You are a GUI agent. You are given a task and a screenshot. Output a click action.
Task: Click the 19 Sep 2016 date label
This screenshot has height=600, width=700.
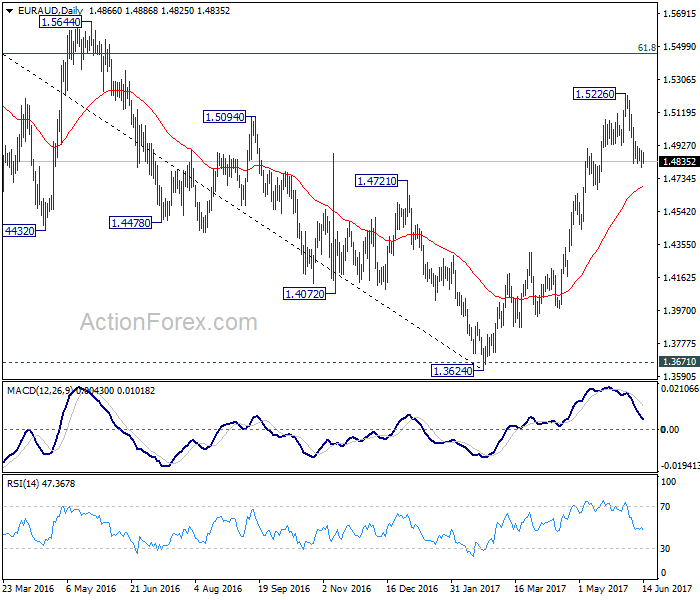[284, 589]
